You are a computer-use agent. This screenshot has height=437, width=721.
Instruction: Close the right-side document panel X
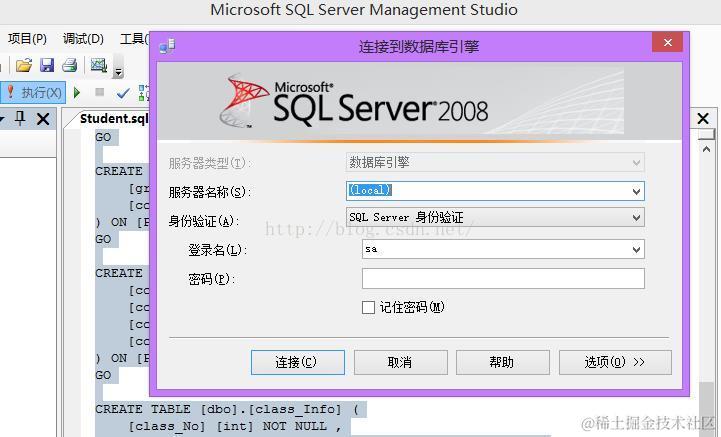703,118
